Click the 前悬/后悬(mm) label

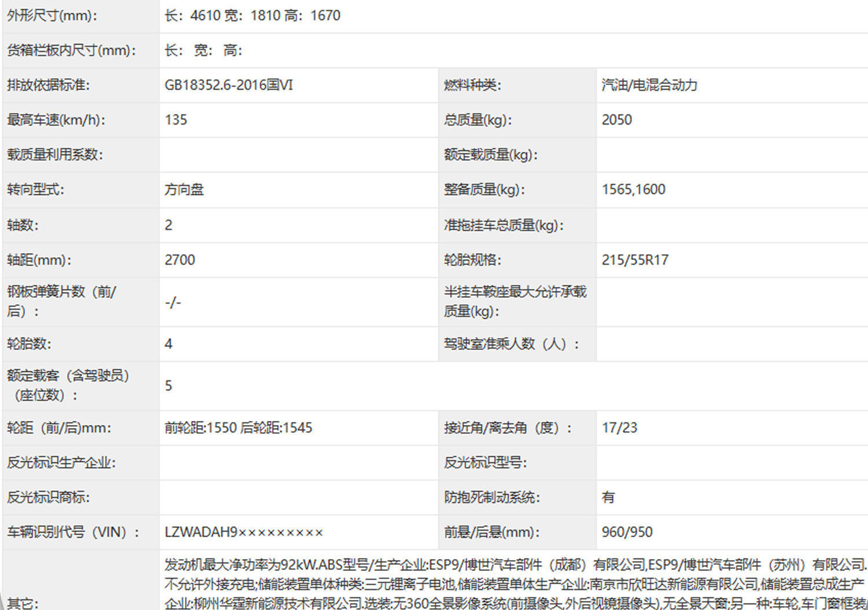tap(491, 532)
